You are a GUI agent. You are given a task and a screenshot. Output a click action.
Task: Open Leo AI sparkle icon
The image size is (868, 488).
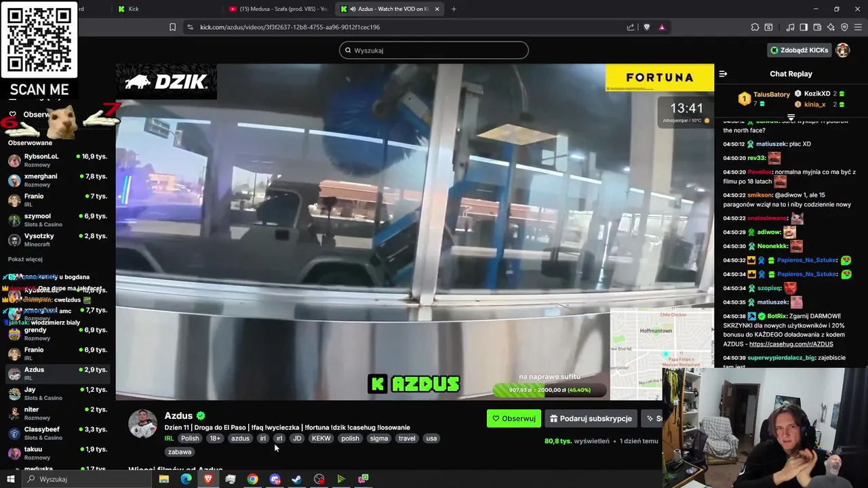coord(831,27)
